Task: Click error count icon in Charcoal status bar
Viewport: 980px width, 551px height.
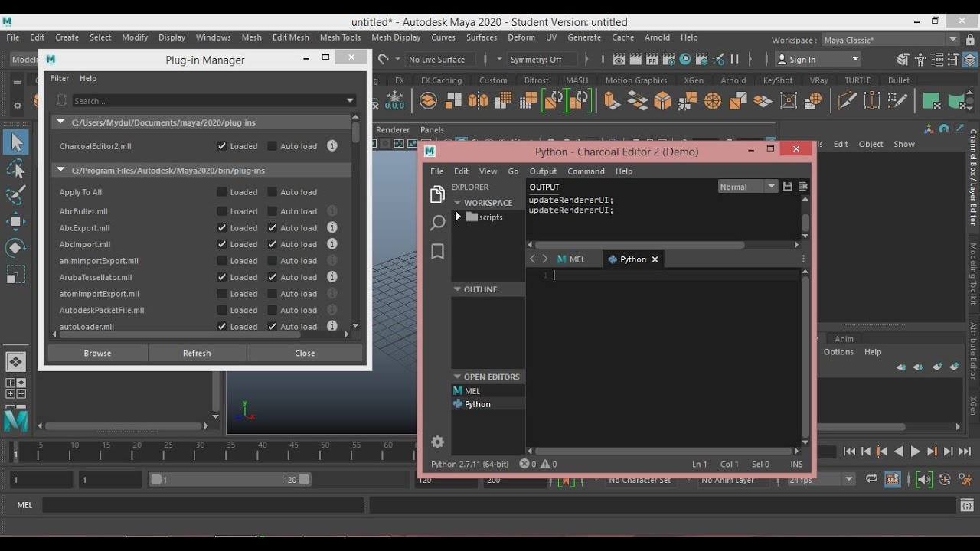Action: [x=524, y=464]
